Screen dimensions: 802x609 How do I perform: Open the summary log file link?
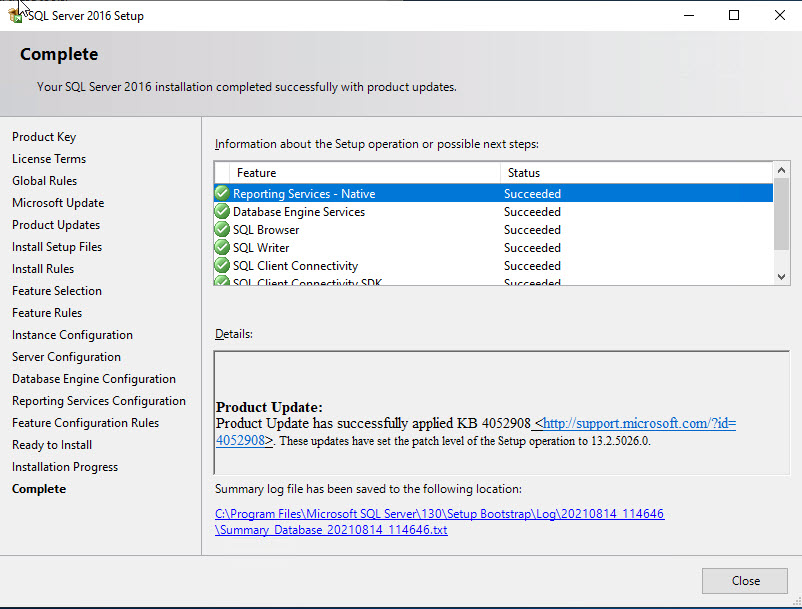click(x=440, y=513)
